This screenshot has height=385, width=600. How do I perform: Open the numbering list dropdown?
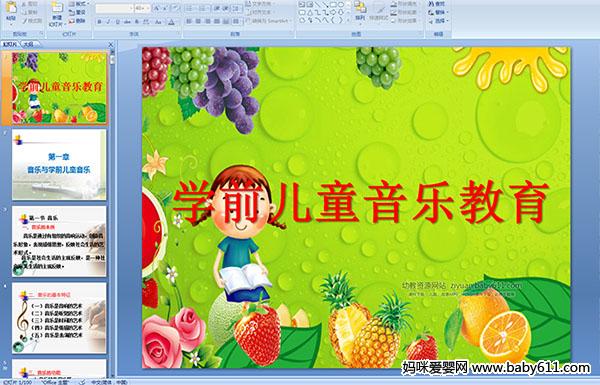point(203,8)
